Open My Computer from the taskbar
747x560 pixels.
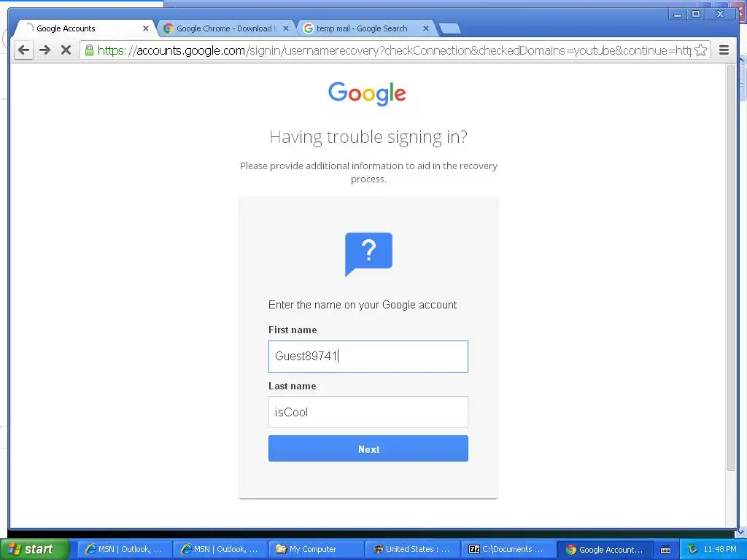coord(315,549)
